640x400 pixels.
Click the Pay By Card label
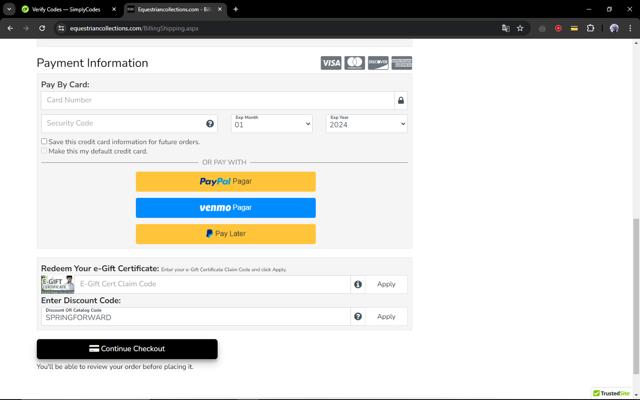pyautogui.click(x=65, y=84)
